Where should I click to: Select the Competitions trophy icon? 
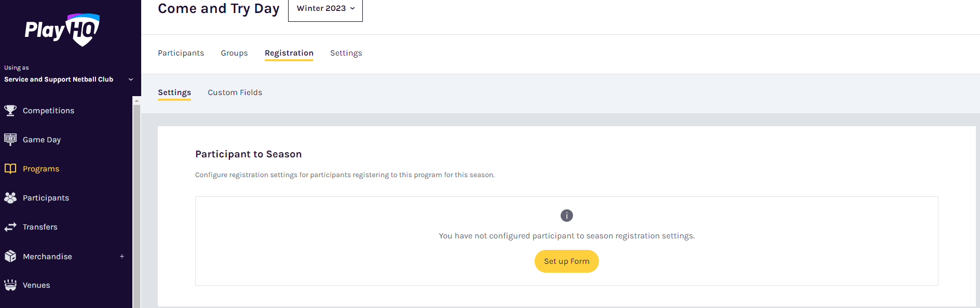(10, 110)
